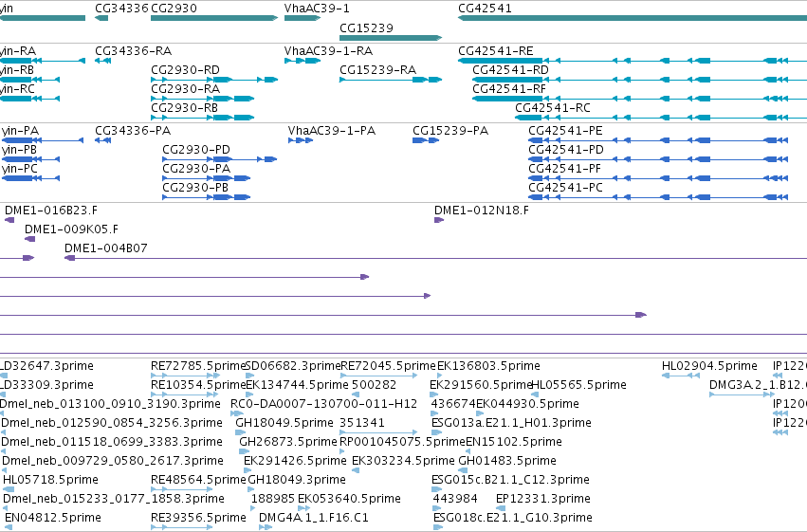Click the CG2930-RD transcript label
The image size is (807, 532).
185,70
